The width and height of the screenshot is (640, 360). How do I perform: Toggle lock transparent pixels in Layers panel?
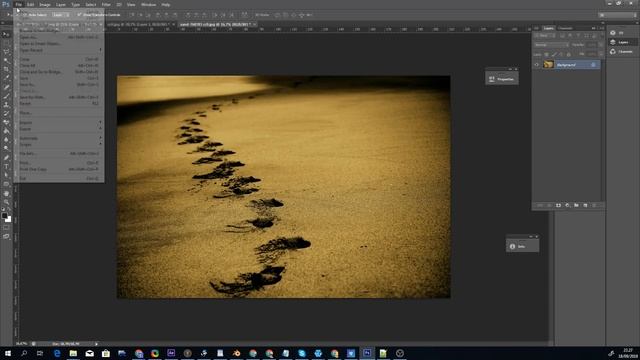547,54
